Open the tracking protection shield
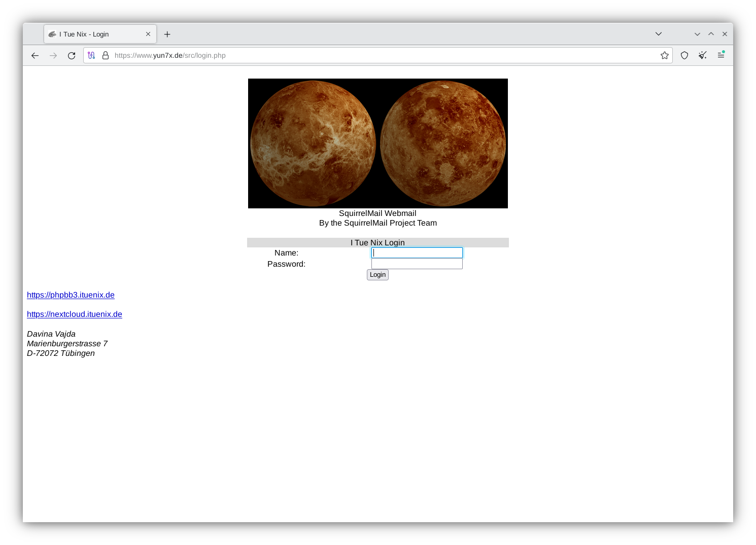The image size is (756, 545). tap(684, 55)
